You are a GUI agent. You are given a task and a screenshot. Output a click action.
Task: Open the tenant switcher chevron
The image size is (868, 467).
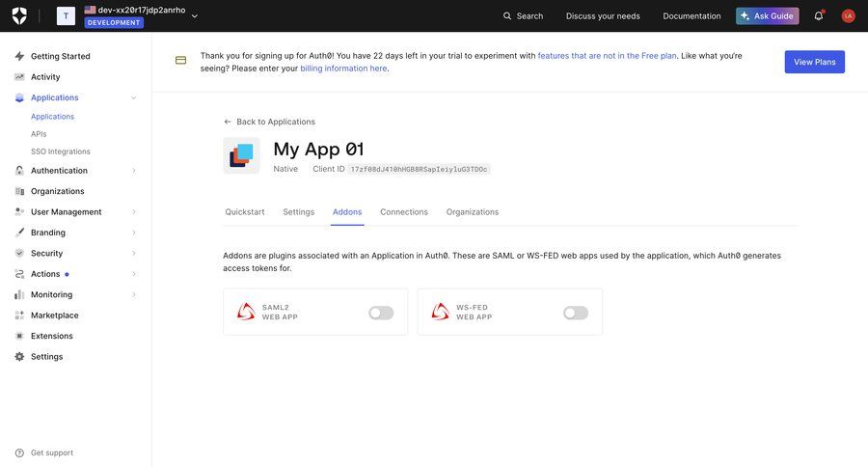[x=194, y=16]
